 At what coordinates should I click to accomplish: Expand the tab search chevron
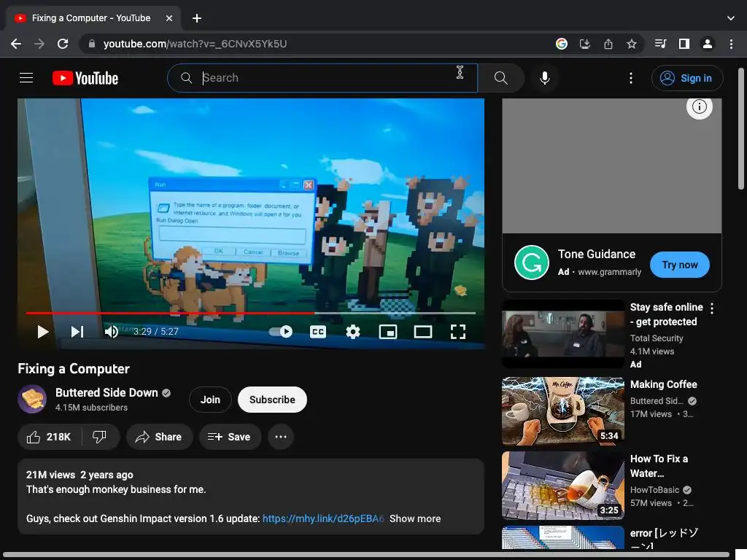click(x=731, y=18)
